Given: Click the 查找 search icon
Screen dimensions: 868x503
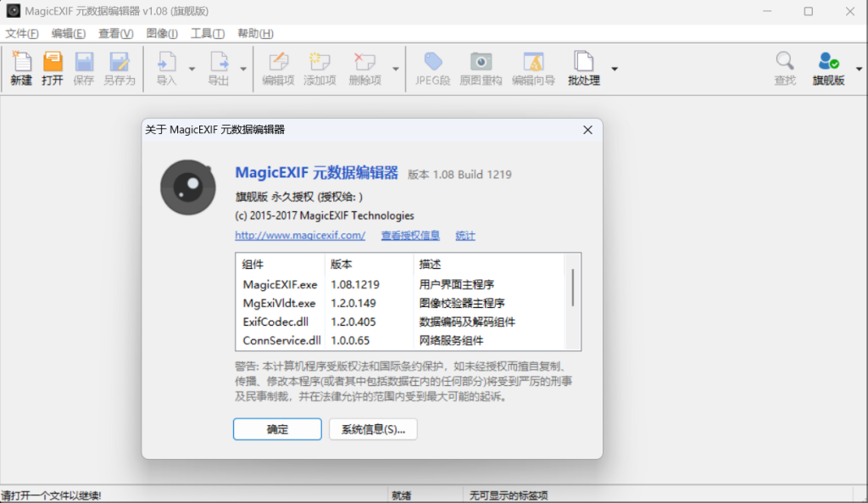Looking at the screenshot, I should [784, 68].
